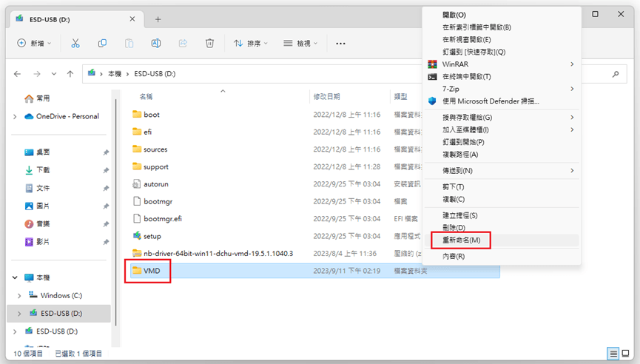Expand the OneDrive - Personal node
The height and width of the screenshot is (364, 640).
tap(15, 116)
